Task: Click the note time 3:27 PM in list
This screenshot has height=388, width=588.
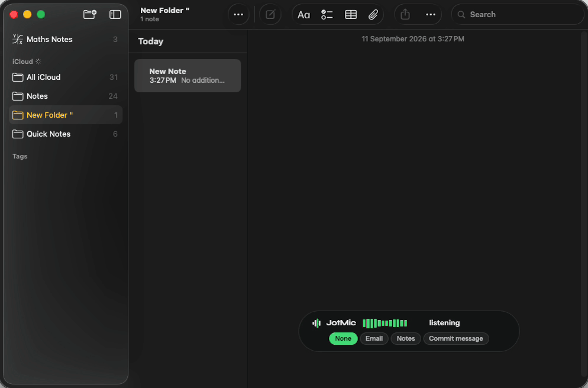Action: tap(163, 80)
